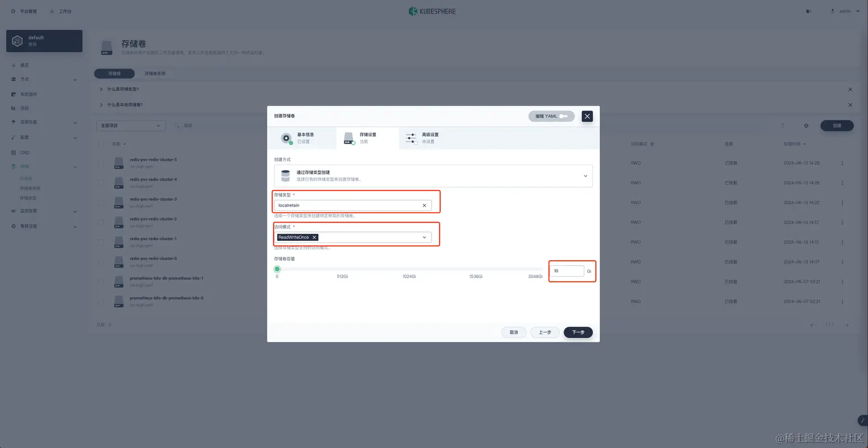Viewport: 868px width, 448px height.
Task: Open the more menu for the 2024-06-13 14:17 row
Action: [x=842, y=223]
